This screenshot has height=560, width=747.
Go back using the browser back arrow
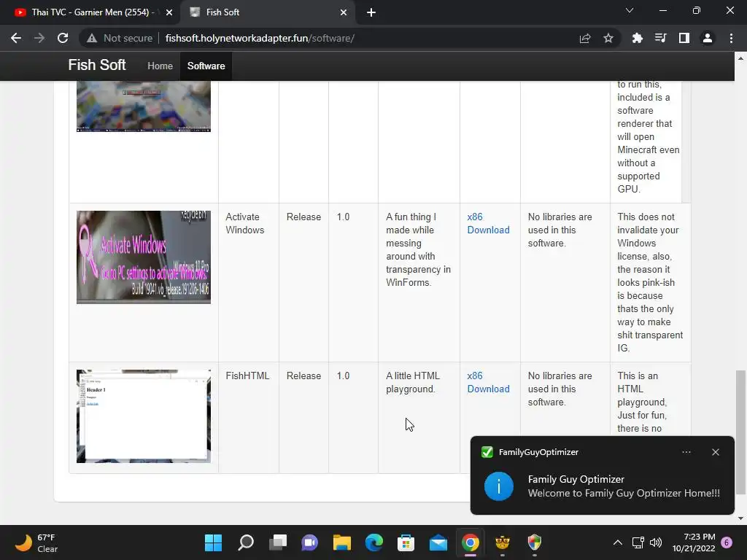coord(16,38)
